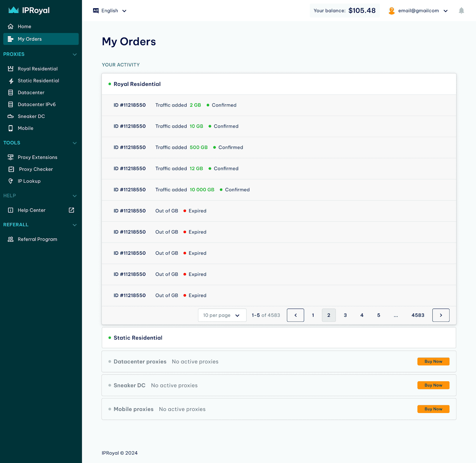Go to page 4
The height and width of the screenshot is (463, 476).
point(362,315)
